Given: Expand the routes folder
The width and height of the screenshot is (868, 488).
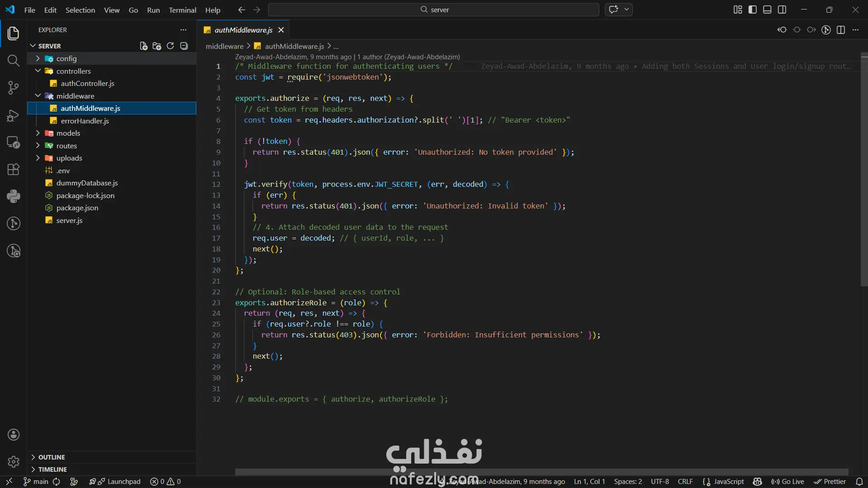Looking at the screenshot, I should (112, 146).
